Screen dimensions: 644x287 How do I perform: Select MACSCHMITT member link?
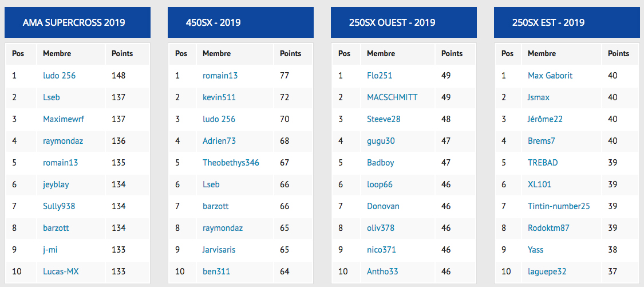click(x=392, y=97)
